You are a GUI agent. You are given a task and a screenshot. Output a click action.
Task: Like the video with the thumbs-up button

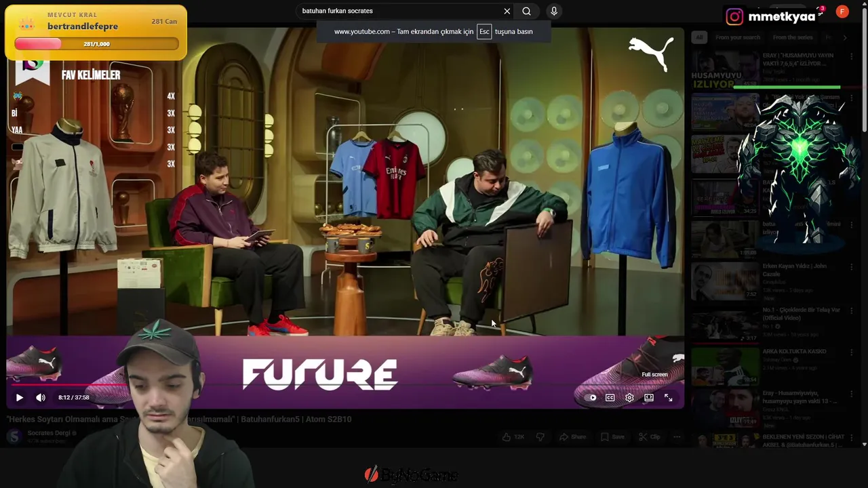click(513, 437)
